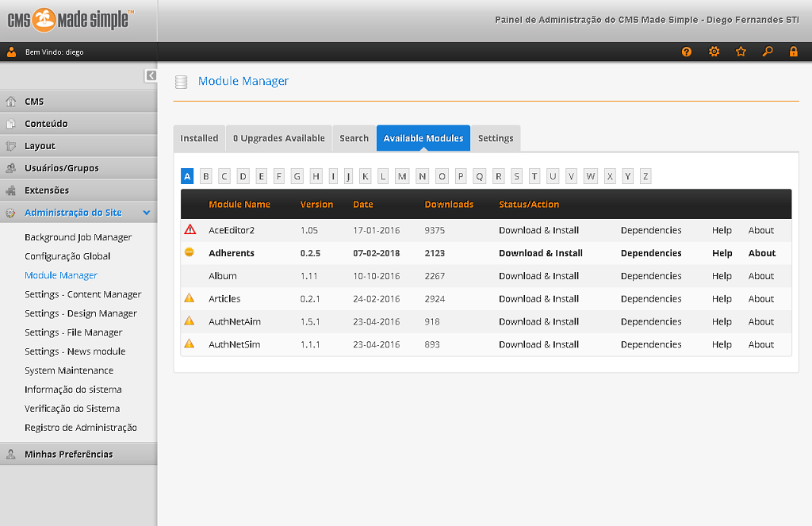
Task: View Dependencies for AuthNetAim module
Action: coord(650,321)
